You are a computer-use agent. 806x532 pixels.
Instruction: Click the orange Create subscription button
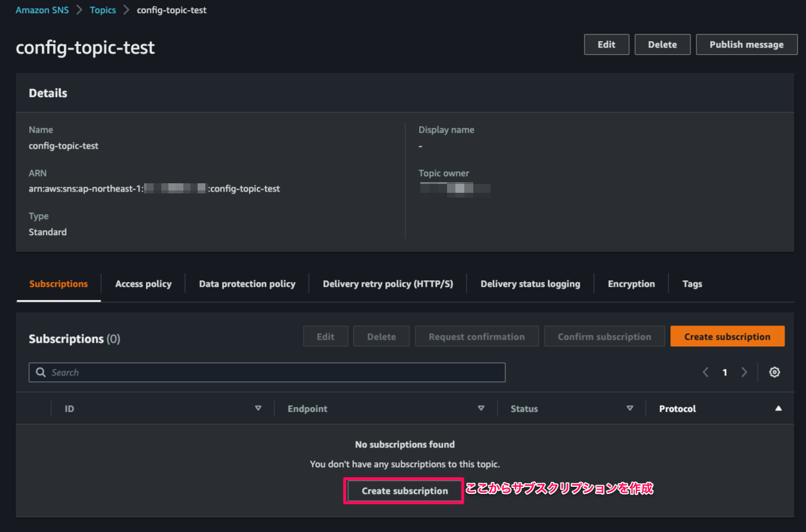(727, 336)
